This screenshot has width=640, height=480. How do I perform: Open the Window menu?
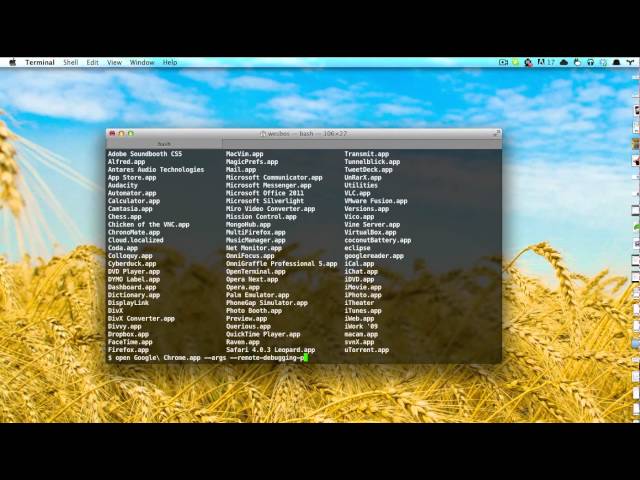click(142, 62)
